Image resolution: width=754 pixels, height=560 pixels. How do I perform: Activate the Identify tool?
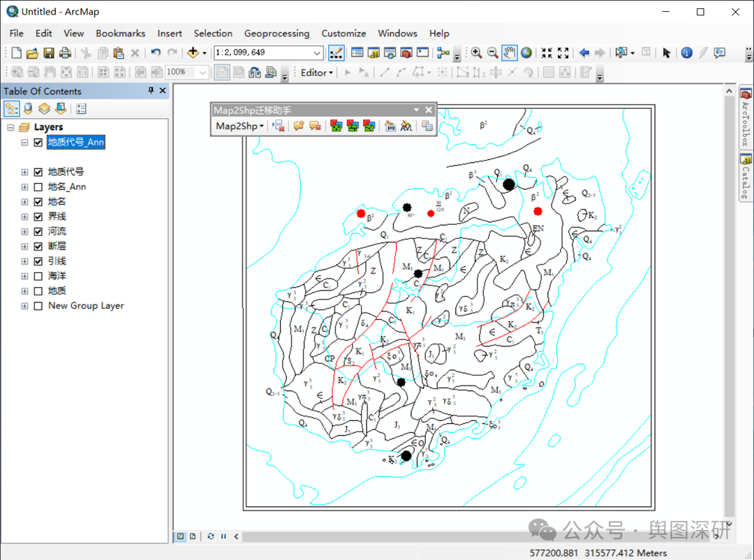(x=686, y=53)
